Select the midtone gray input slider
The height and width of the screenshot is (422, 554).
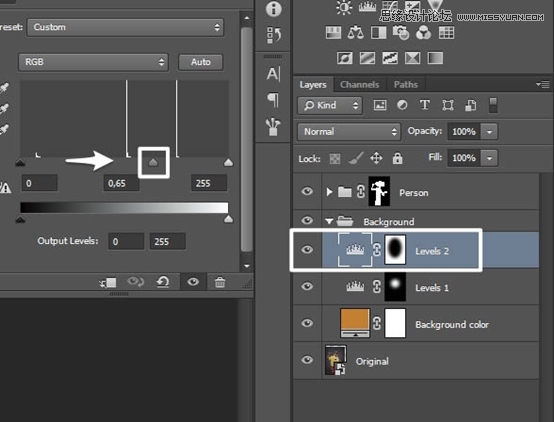153,162
